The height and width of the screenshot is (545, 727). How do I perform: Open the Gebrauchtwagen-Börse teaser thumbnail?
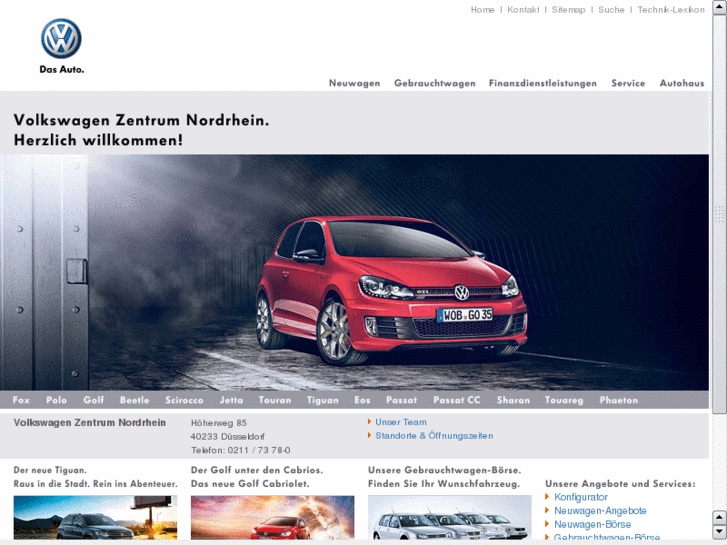(450, 517)
